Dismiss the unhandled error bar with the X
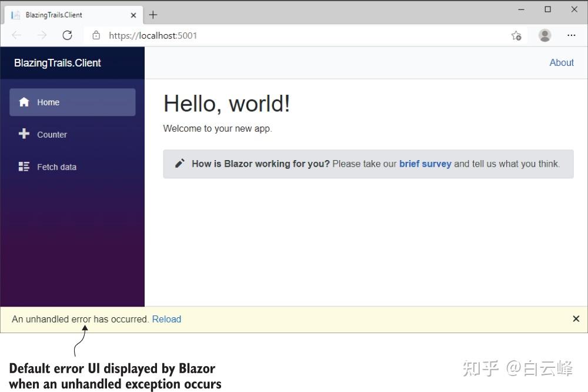Viewport: 588px width, 392px height. tap(576, 319)
